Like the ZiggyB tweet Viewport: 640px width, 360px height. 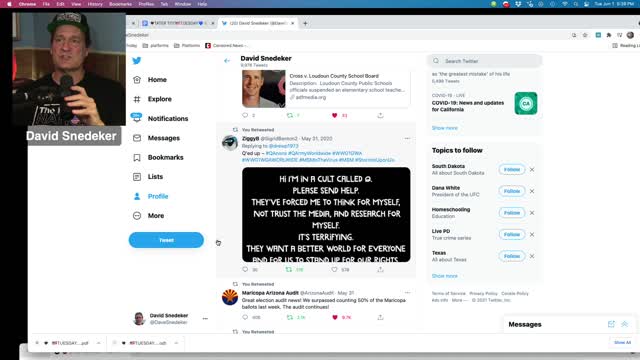[x=334, y=269]
